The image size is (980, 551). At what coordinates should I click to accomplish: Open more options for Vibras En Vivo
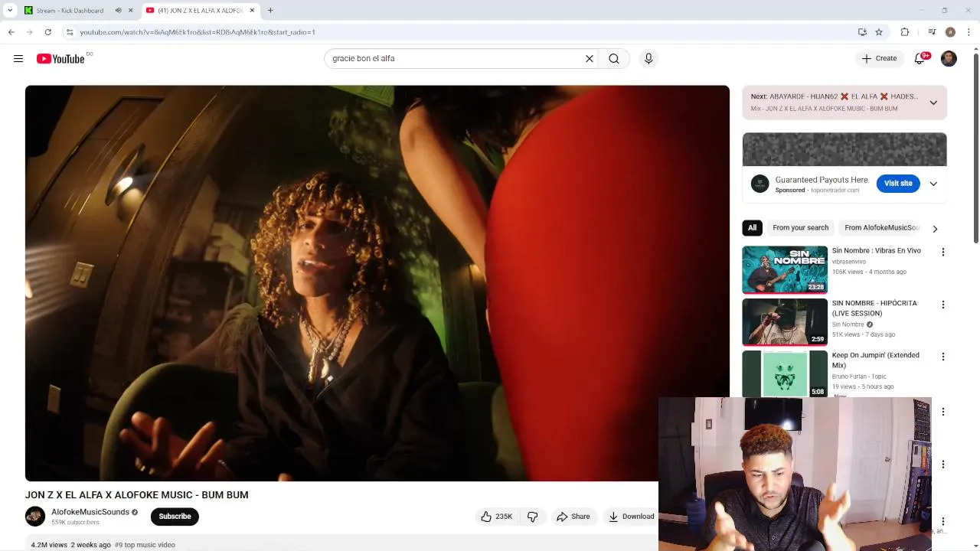(942, 252)
